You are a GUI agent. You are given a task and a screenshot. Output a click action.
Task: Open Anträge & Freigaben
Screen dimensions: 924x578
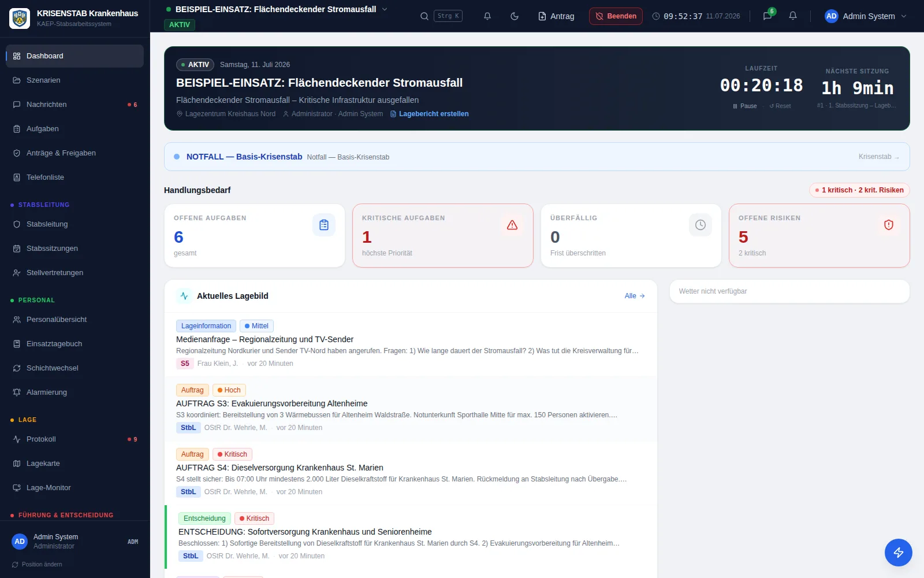pos(74,153)
